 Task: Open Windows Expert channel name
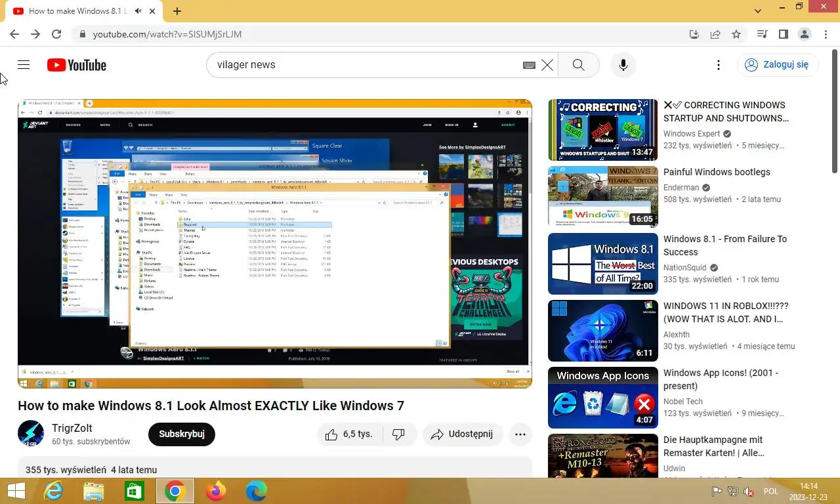pos(692,134)
